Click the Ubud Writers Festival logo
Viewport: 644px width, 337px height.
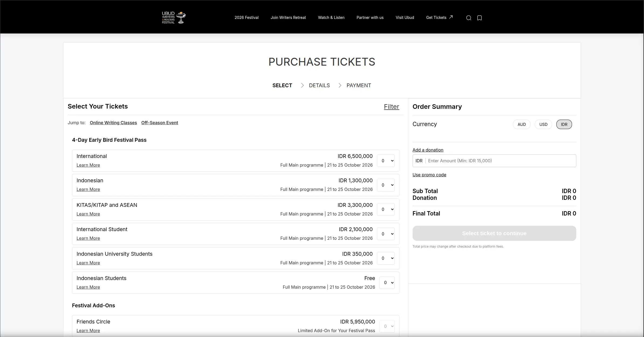point(174,18)
